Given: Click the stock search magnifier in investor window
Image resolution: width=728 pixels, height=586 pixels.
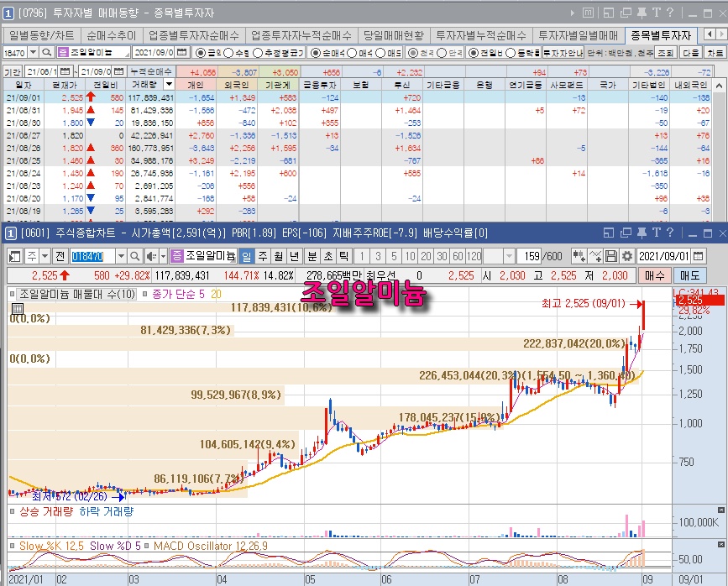Looking at the screenshot, I should (x=46, y=52).
